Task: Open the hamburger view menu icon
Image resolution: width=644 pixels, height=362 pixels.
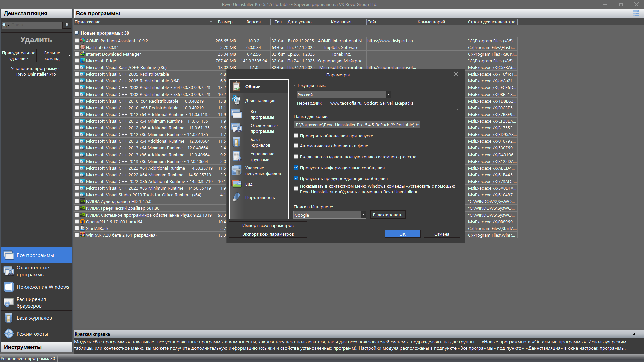Action: click(x=636, y=13)
